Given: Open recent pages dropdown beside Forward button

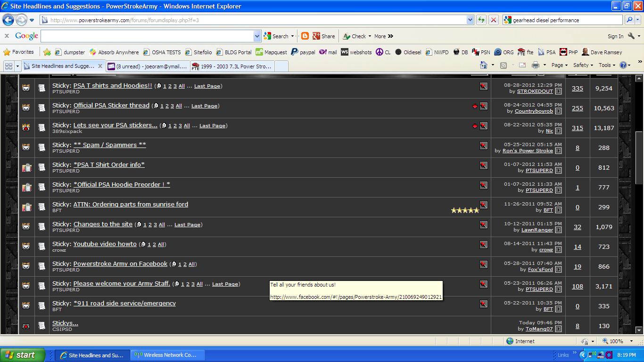Looking at the screenshot, I should (32, 20).
